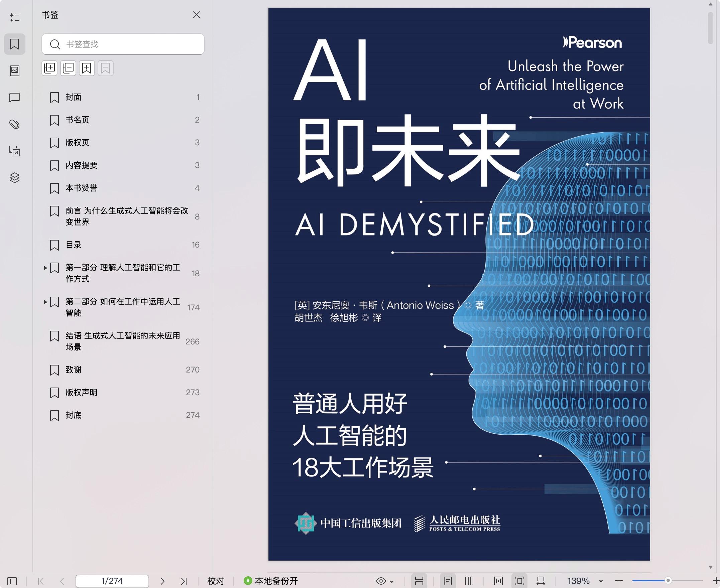This screenshot has height=588, width=720.
Task: Click the 校对 proofreading button
Action: tap(216, 581)
